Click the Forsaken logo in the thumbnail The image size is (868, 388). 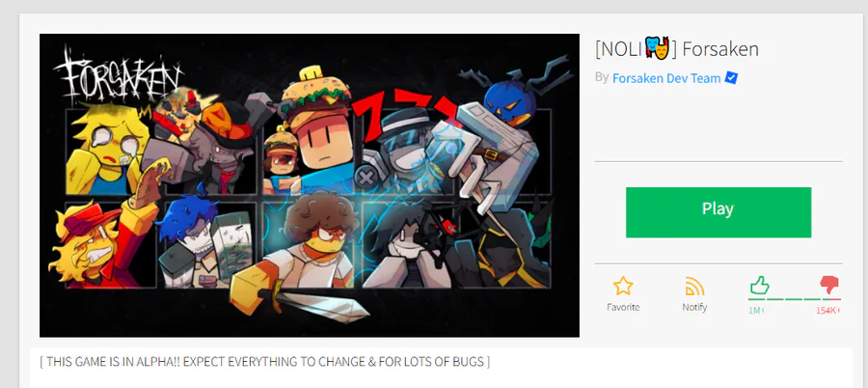[x=117, y=76]
